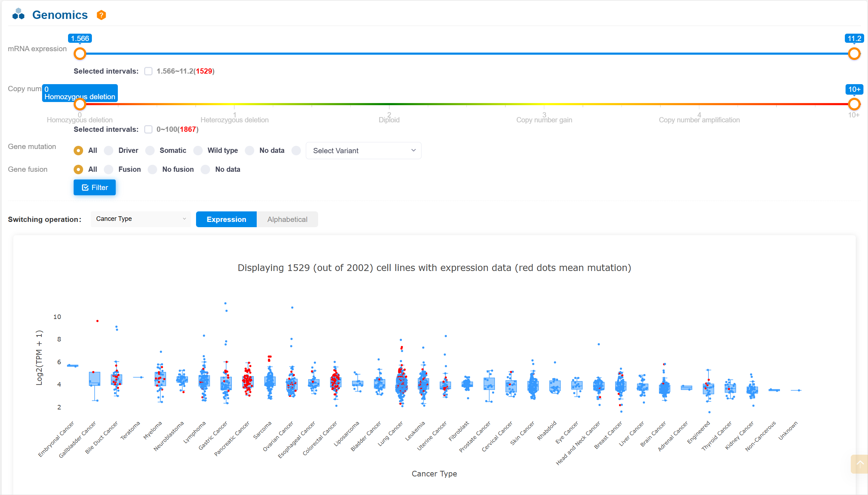Click the mRNA expression left slider handle
The height and width of the screenshot is (495, 868).
coord(80,54)
